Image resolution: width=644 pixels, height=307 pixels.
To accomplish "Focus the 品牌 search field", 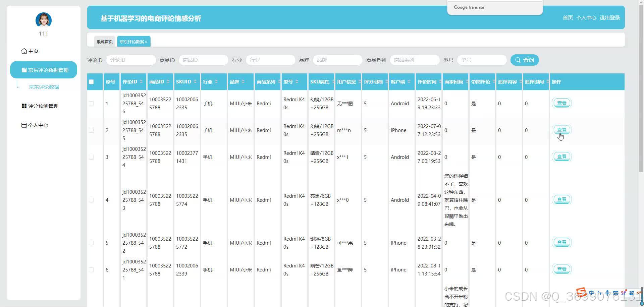I will pyautogui.click(x=338, y=60).
